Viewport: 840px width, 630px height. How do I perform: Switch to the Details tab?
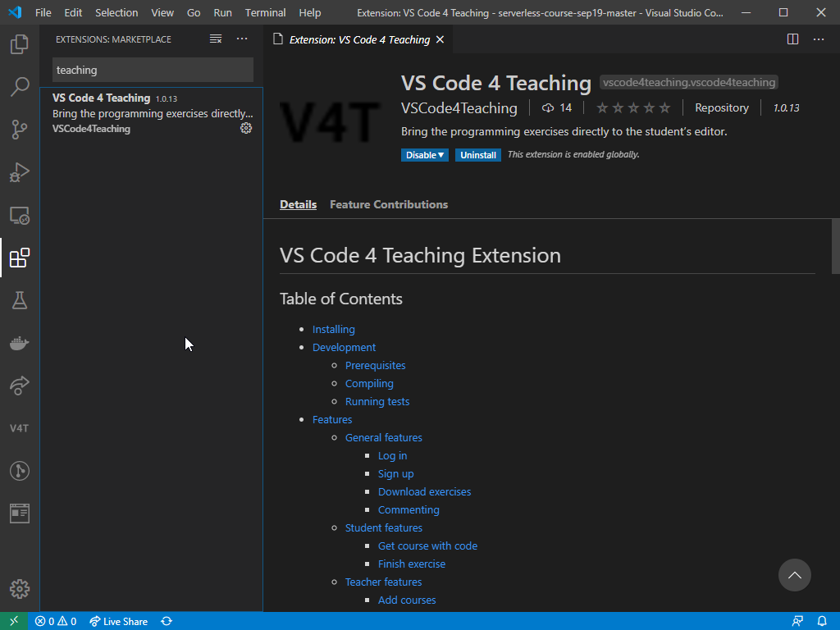(x=298, y=204)
